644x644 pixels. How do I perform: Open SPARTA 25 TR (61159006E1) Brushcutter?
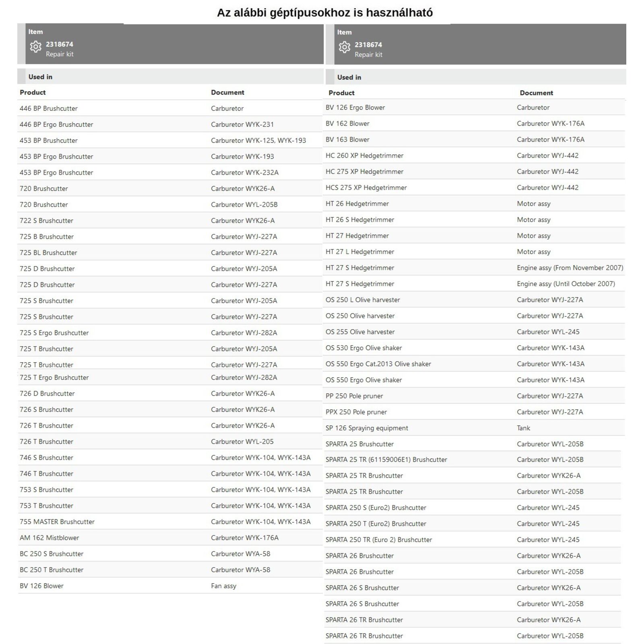(x=386, y=460)
